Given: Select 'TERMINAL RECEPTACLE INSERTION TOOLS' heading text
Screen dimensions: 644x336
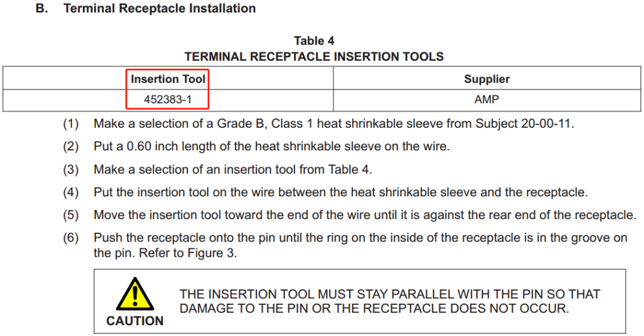Looking at the screenshot, I should 314,56.
